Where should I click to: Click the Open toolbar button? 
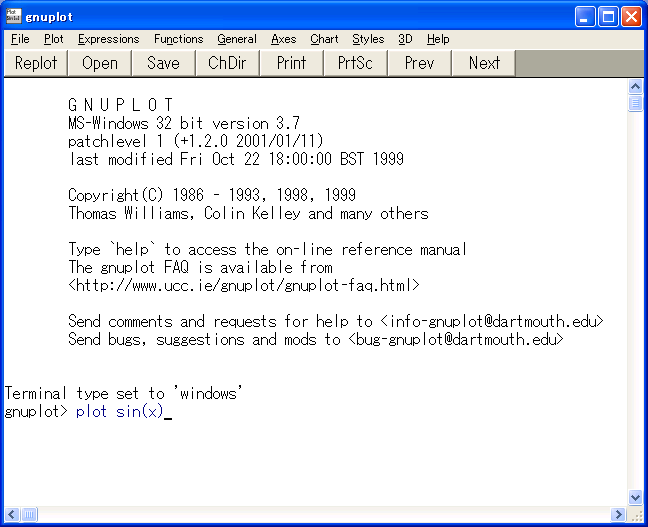(x=100, y=63)
